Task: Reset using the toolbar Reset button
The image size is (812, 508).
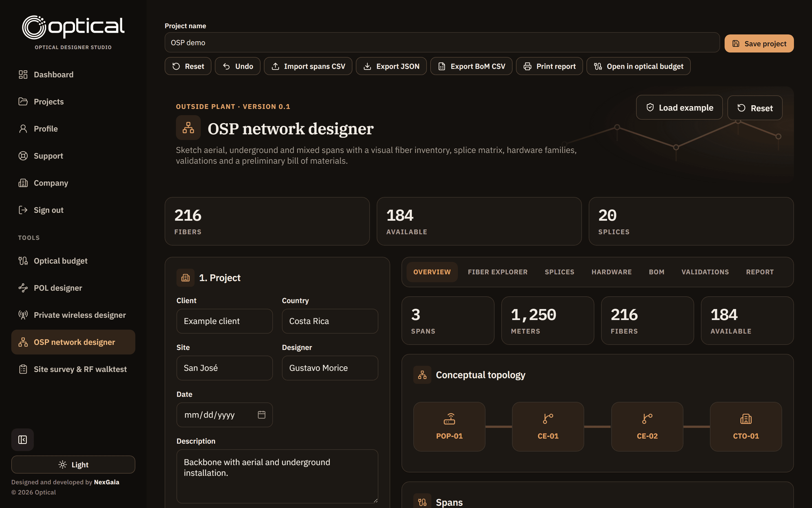Action: [x=188, y=66]
